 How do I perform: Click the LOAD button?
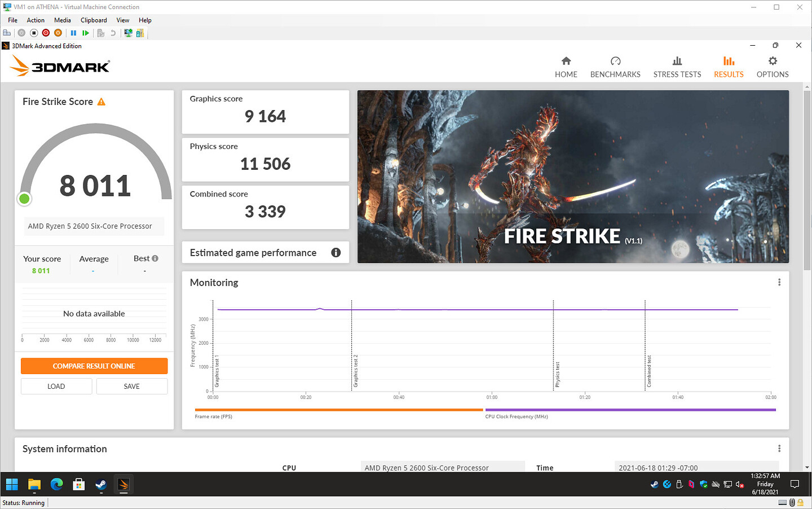(56, 387)
